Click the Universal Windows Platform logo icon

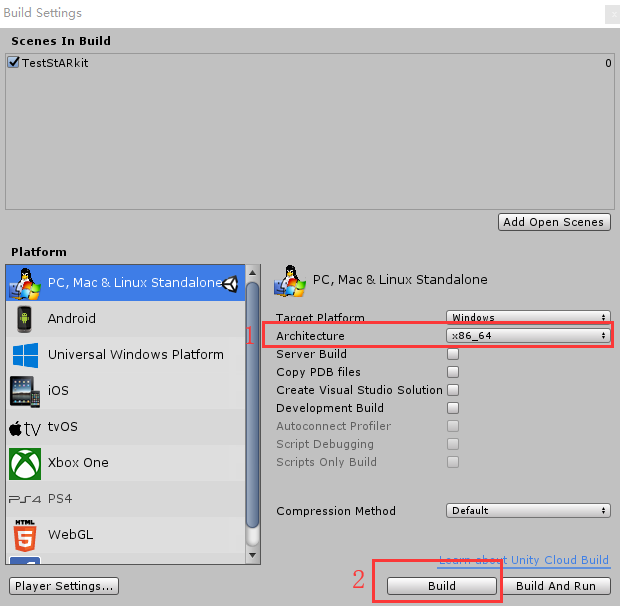point(25,355)
